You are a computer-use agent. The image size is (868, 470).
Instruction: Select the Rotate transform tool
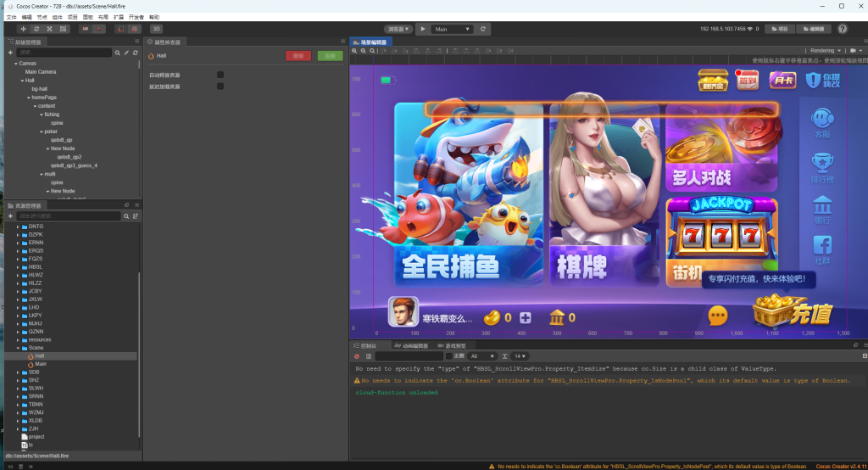(36, 29)
